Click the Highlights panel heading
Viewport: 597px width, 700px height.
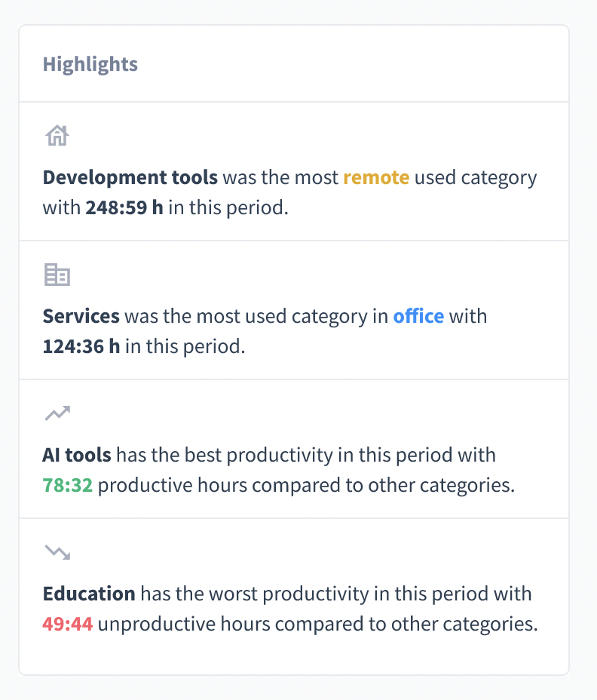(90, 64)
